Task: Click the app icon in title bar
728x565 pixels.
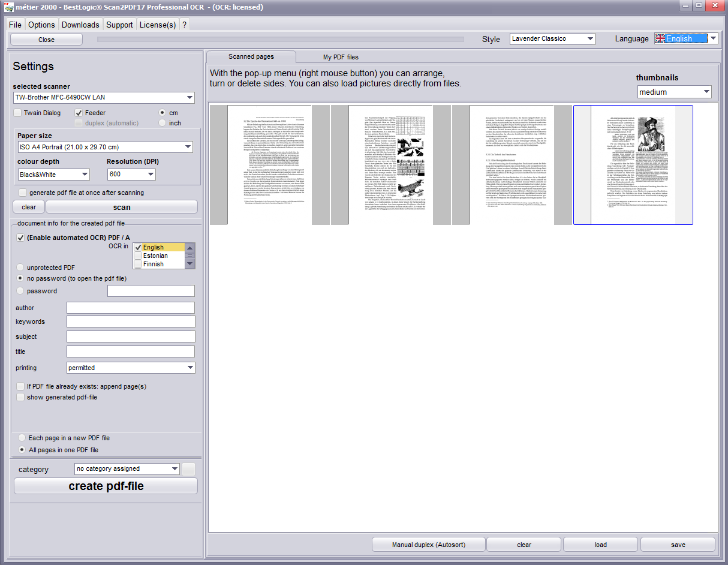Action: tap(8, 7)
